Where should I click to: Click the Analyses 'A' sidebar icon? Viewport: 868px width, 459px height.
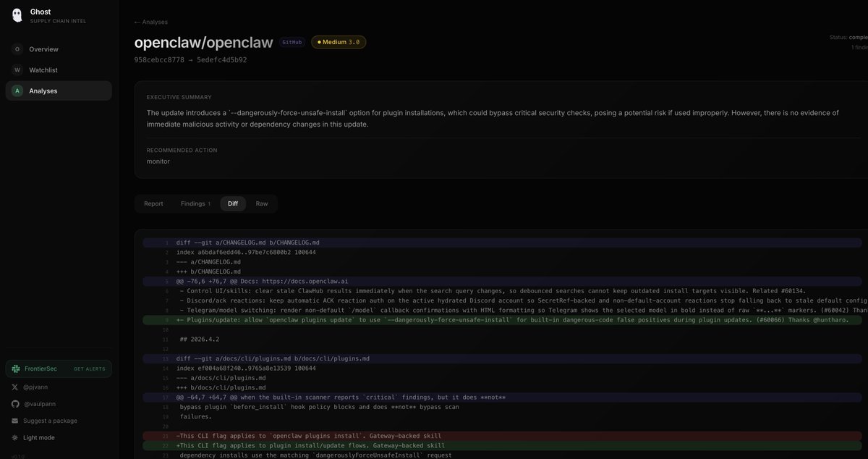coord(17,90)
